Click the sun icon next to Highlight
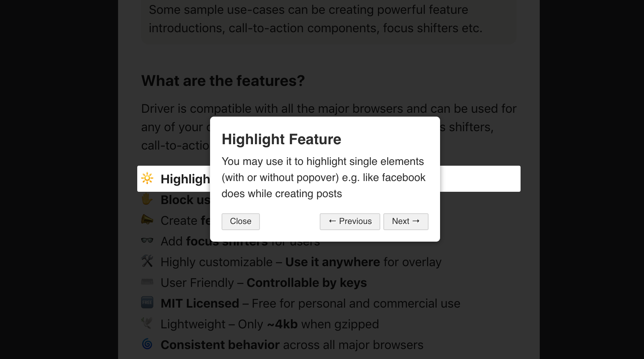Image resolution: width=644 pixels, height=359 pixels. [x=147, y=179]
